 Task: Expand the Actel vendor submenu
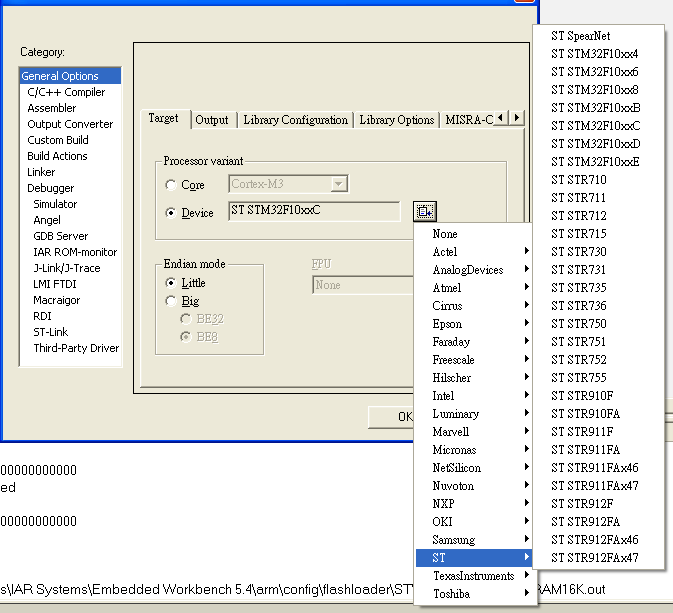tap(474, 252)
